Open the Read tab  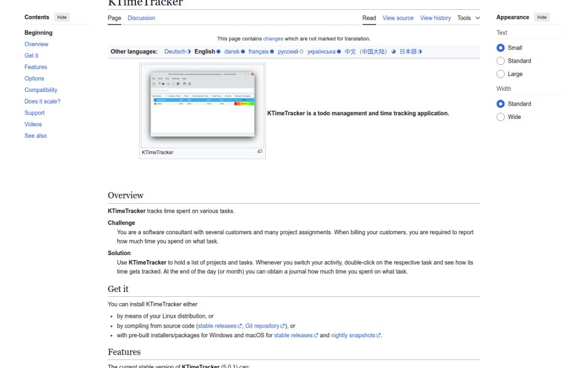[369, 18]
